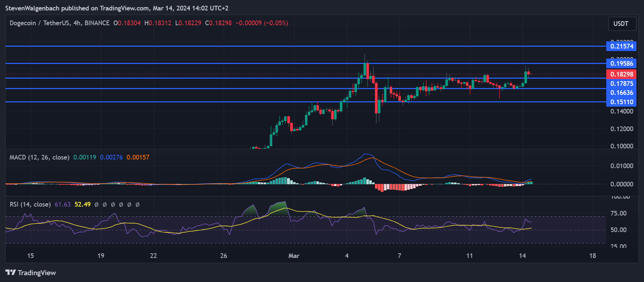Select the 0.16636 price level label
This screenshot has width=644, height=282.
tap(621, 93)
